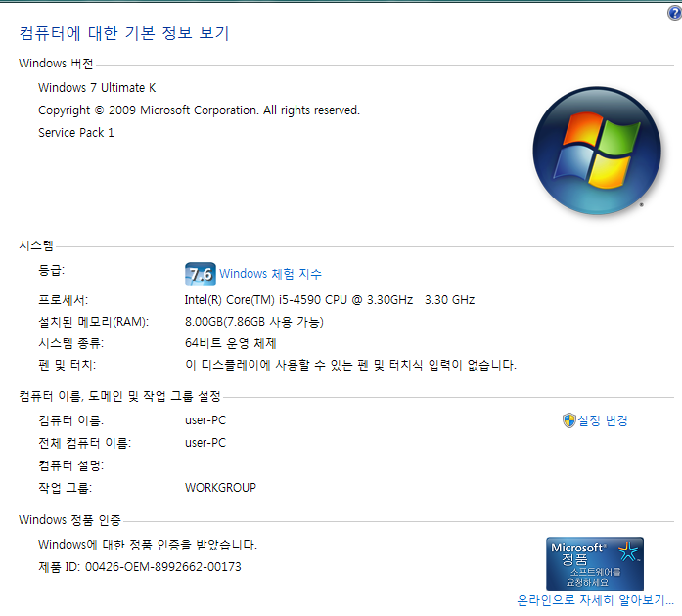Click the user-PC value beside 전체 컴퓨터 이름

[205, 443]
